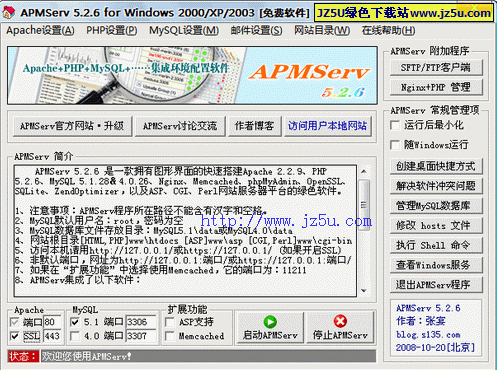
Task: Open the Apache设置(A) menu
Action: click(x=40, y=31)
